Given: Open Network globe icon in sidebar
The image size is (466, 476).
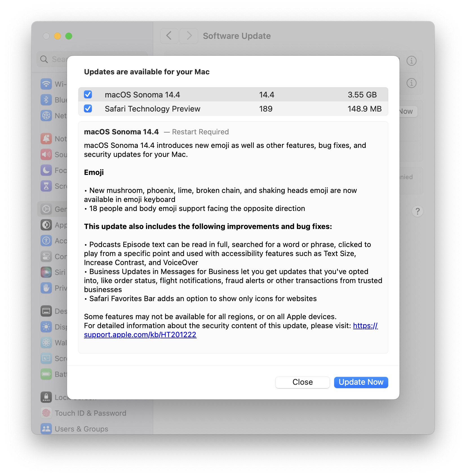Looking at the screenshot, I should (46, 115).
